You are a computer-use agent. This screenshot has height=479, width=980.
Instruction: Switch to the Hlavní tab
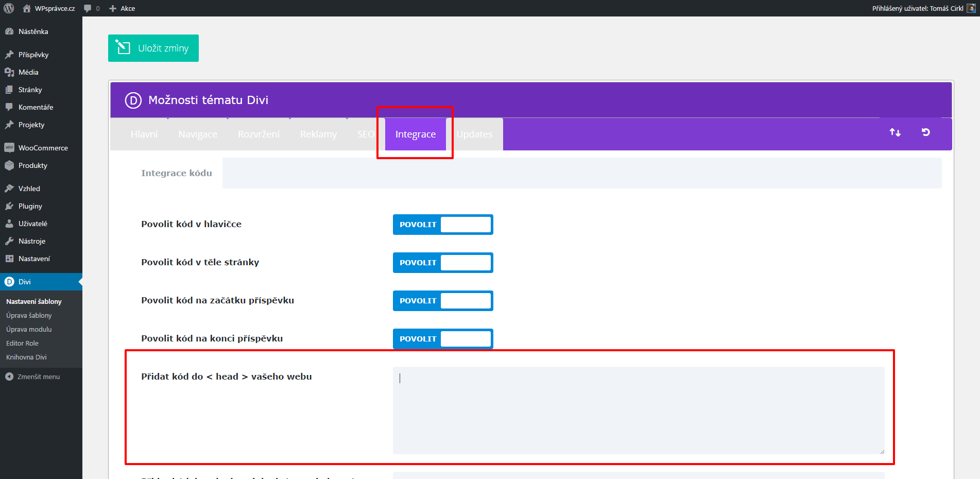tap(144, 134)
